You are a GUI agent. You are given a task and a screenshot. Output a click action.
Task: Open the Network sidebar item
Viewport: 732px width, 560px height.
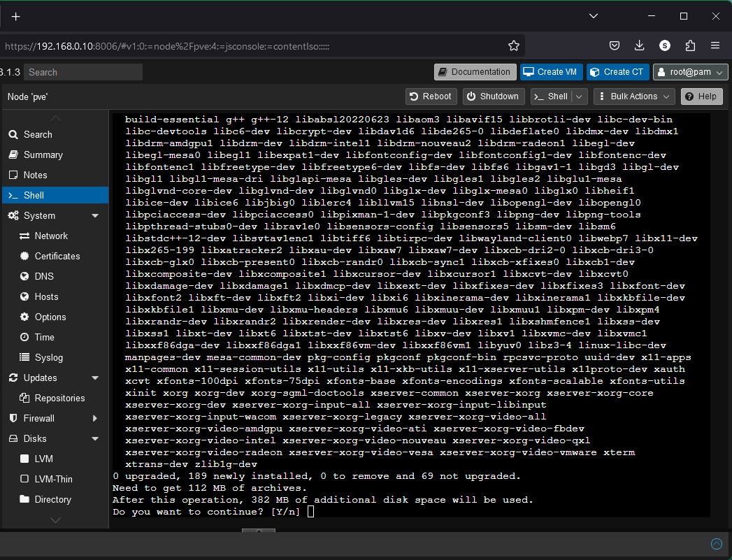pos(55,236)
